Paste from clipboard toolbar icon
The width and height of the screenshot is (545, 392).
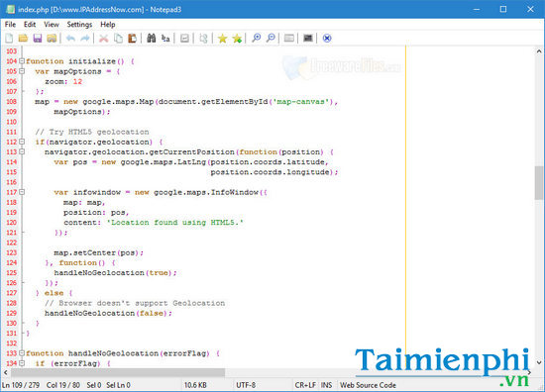(x=132, y=39)
